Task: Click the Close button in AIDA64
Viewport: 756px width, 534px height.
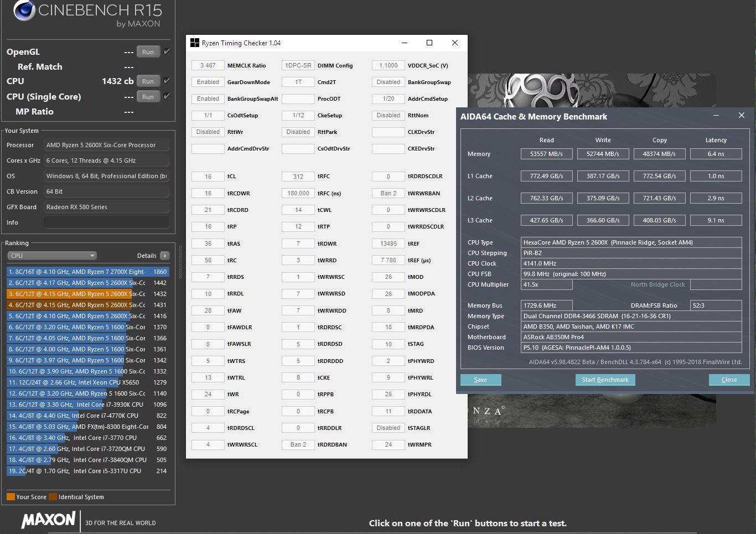Action: (x=729, y=380)
